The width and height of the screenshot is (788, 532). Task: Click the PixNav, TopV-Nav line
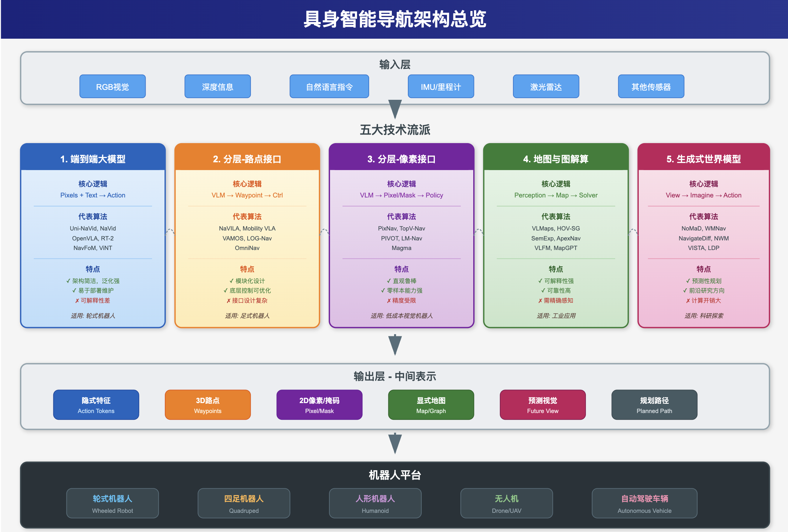click(401, 228)
